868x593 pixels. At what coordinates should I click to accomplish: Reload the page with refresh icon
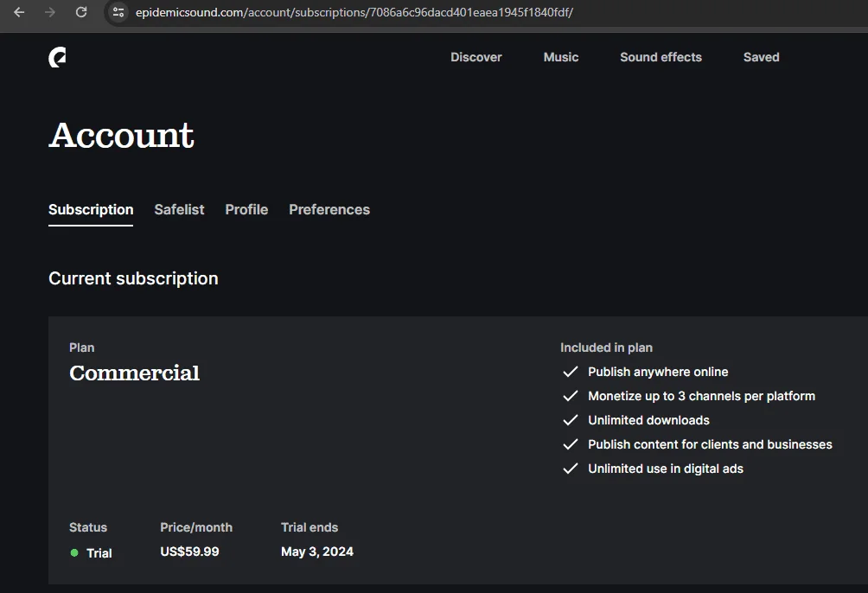[x=81, y=12]
